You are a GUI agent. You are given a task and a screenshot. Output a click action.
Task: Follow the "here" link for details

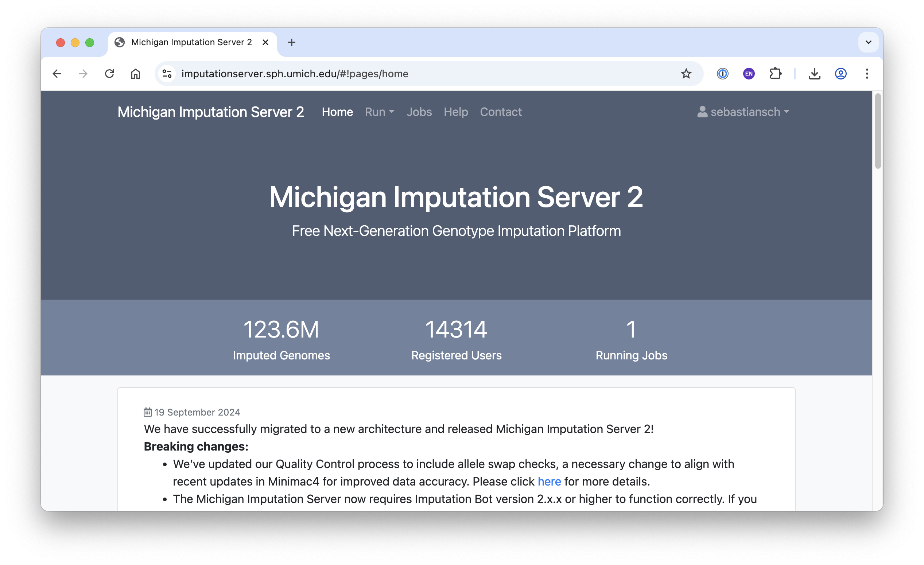click(549, 482)
